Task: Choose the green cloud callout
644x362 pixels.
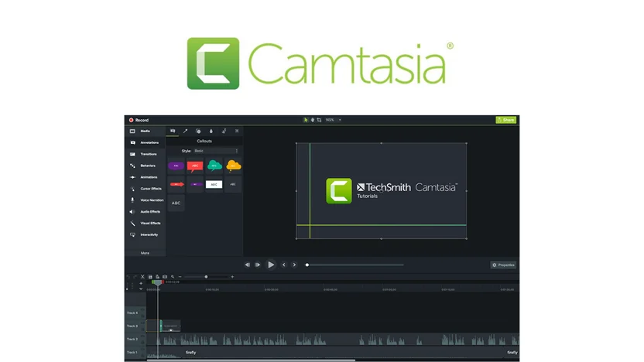Action: (x=214, y=166)
